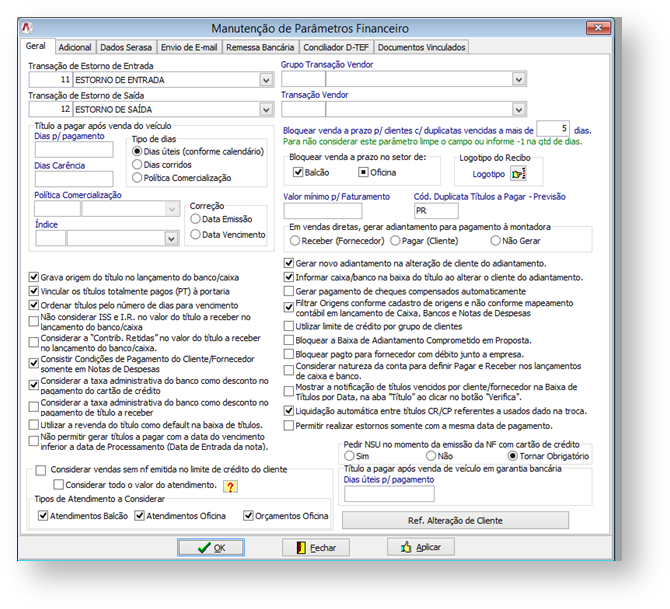Click the Valor mínimo p/ Faturamento field
Viewport: 670px width, 609px height.
tap(323, 211)
